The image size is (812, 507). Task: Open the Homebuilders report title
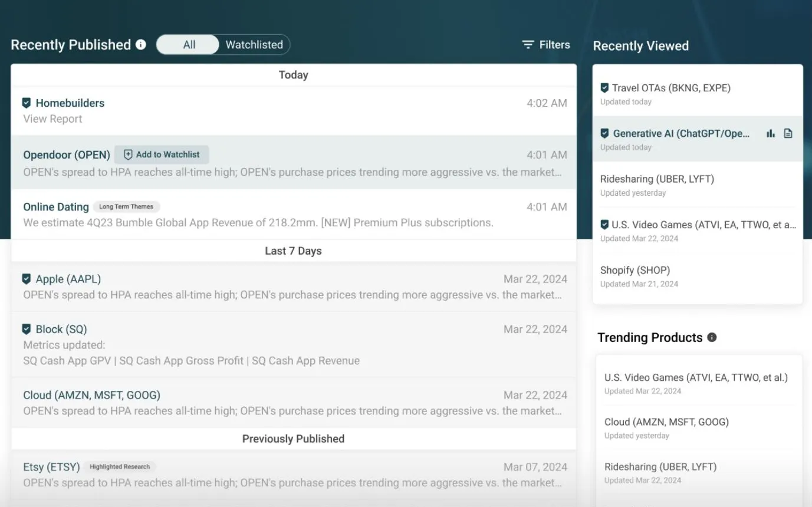(70, 103)
